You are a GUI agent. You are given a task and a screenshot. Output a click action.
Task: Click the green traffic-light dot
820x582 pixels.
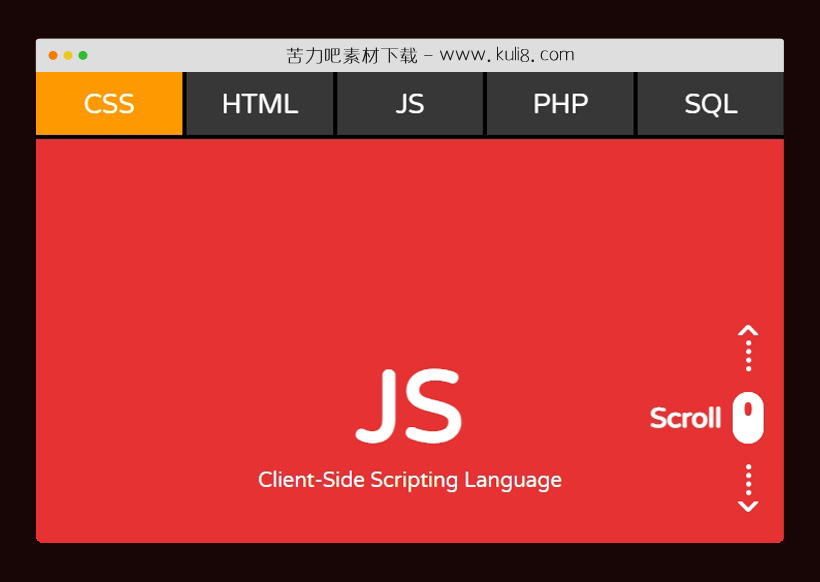(x=81, y=55)
